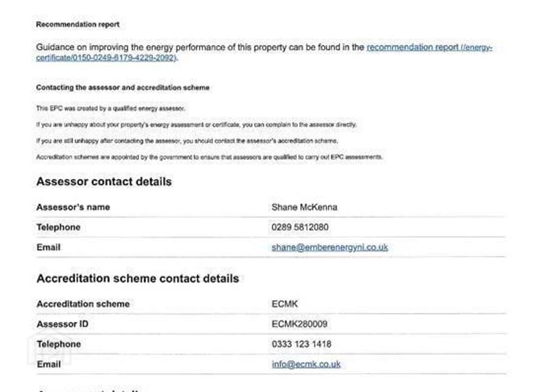Select the Recommendation report heading
Viewport: 535px width, 392px height.
click(78, 24)
